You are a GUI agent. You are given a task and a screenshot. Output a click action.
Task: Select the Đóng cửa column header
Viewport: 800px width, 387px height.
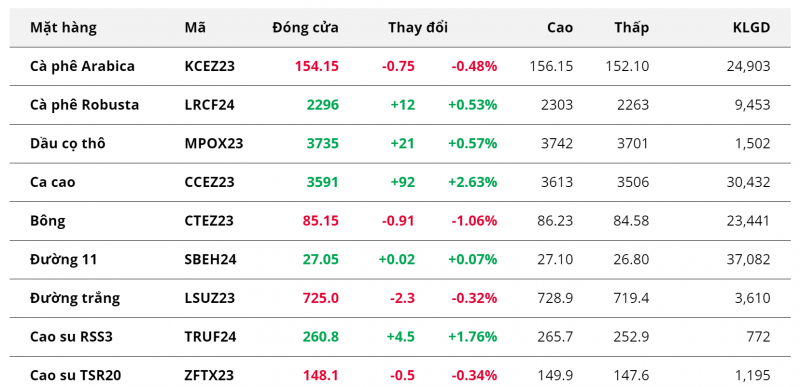[305, 28]
